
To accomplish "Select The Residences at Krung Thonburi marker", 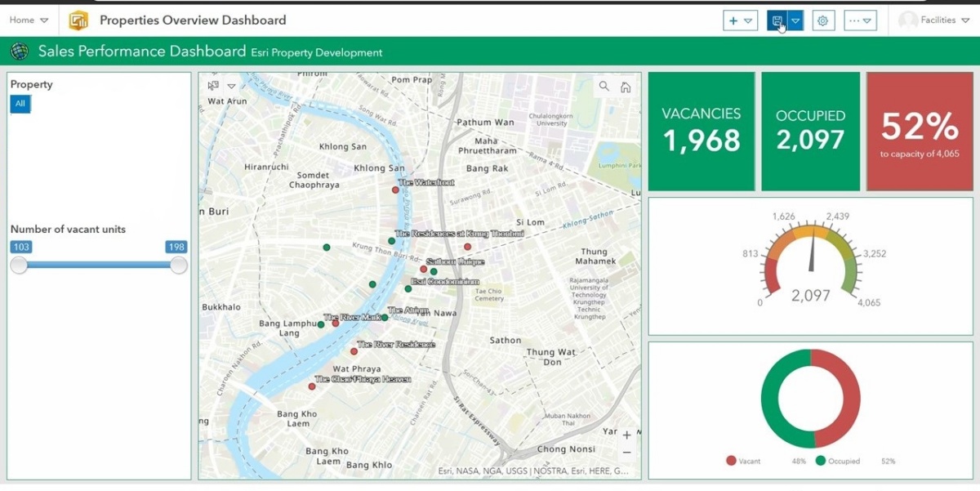I will (x=392, y=241).
